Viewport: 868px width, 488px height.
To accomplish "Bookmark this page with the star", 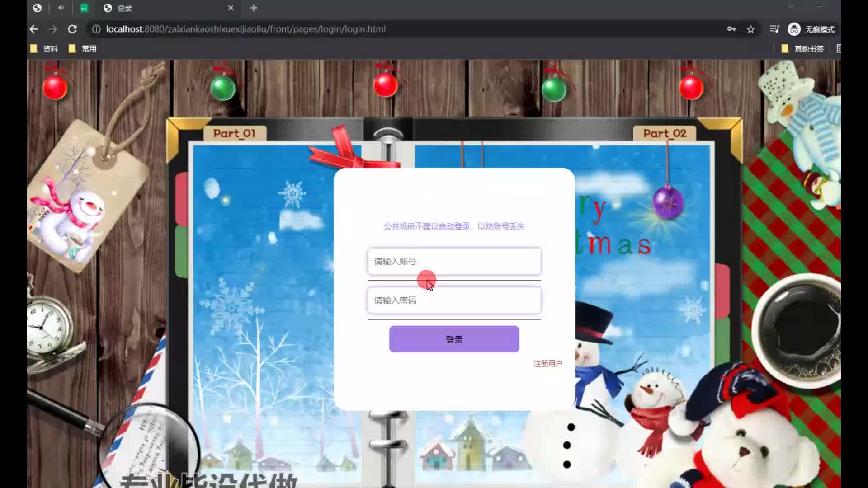I will pos(750,29).
